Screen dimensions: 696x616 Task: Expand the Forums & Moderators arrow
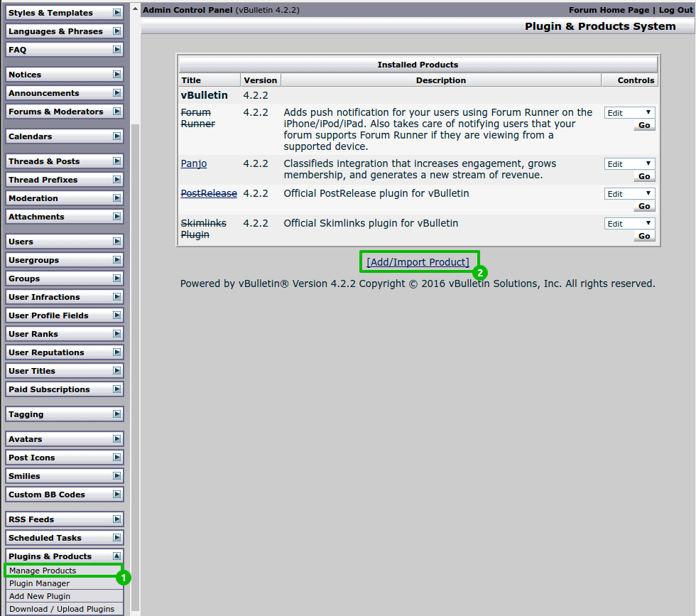tap(116, 111)
